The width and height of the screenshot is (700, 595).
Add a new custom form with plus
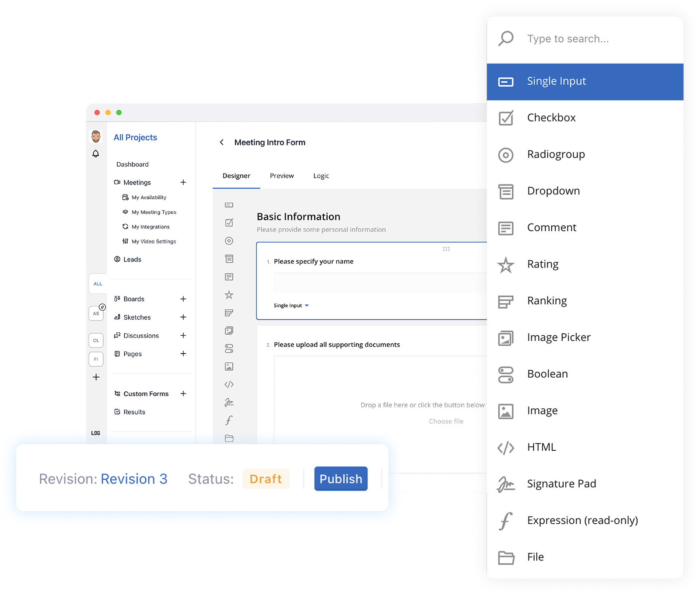183,393
